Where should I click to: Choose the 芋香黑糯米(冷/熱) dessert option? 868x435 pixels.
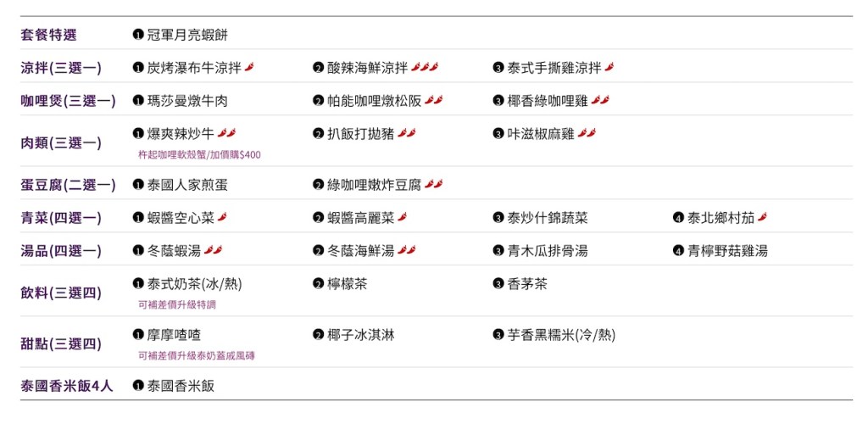(x=561, y=335)
